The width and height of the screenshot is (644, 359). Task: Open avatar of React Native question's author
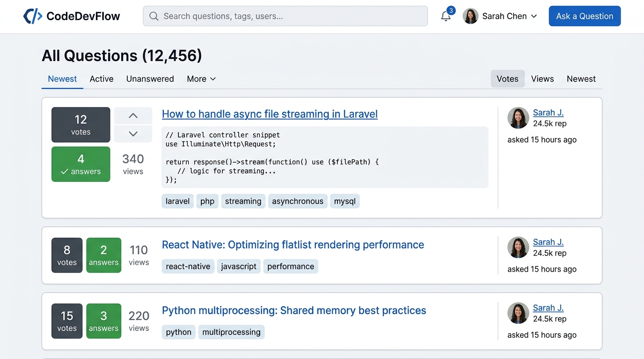[518, 247]
